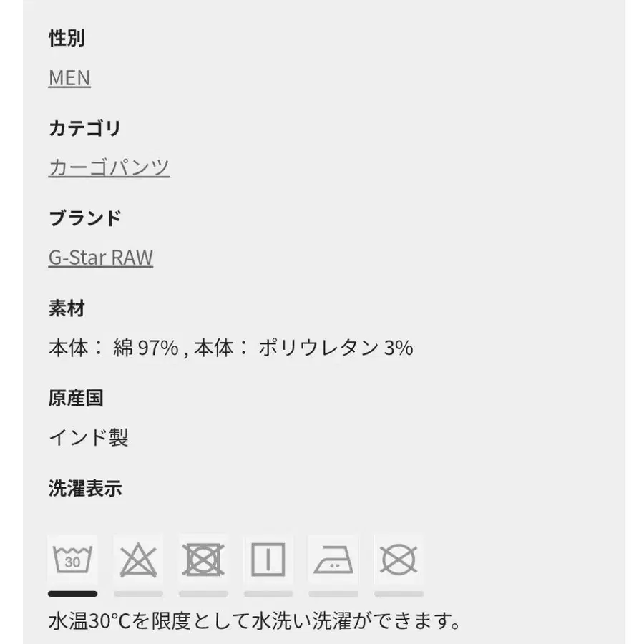Select the hang dry square symbol
Image resolution: width=644 pixels, height=644 pixels.
pos(268,559)
